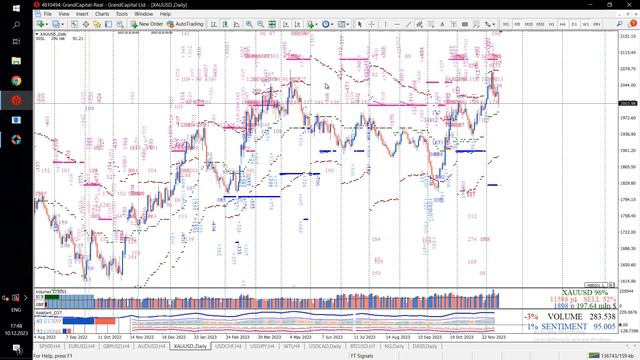The height and width of the screenshot is (360, 640).
Task: Toggle the Chart Shift icon
Action: 297,24
